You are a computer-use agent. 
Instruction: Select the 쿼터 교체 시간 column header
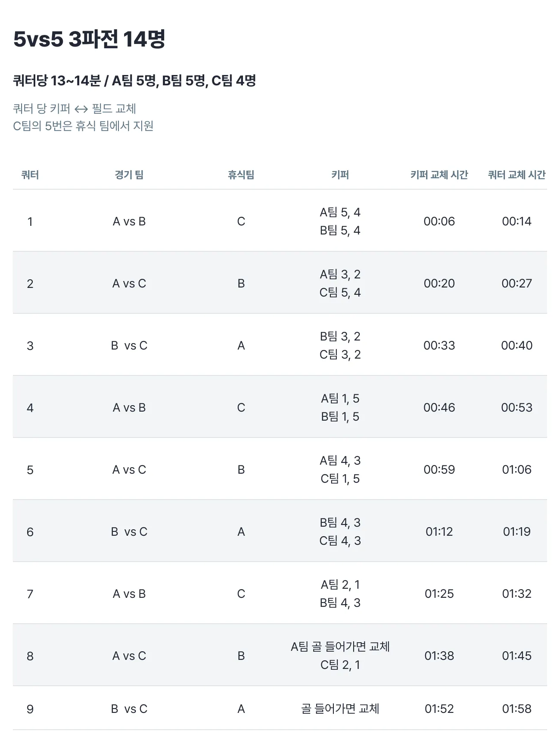[x=516, y=175]
